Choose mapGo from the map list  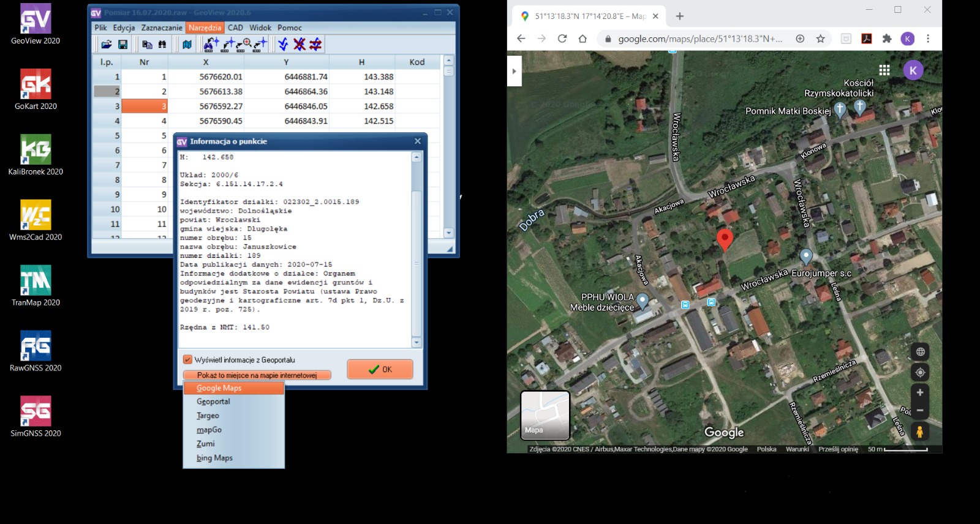234,430
